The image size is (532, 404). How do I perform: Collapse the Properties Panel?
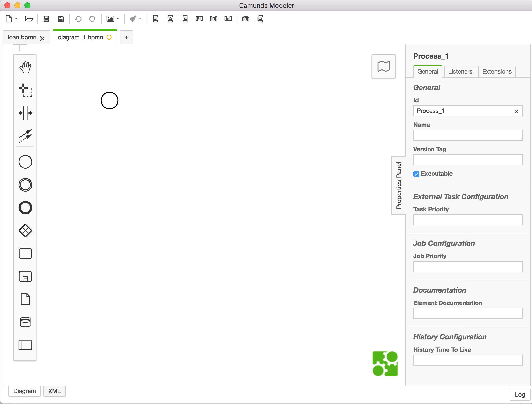click(x=399, y=185)
